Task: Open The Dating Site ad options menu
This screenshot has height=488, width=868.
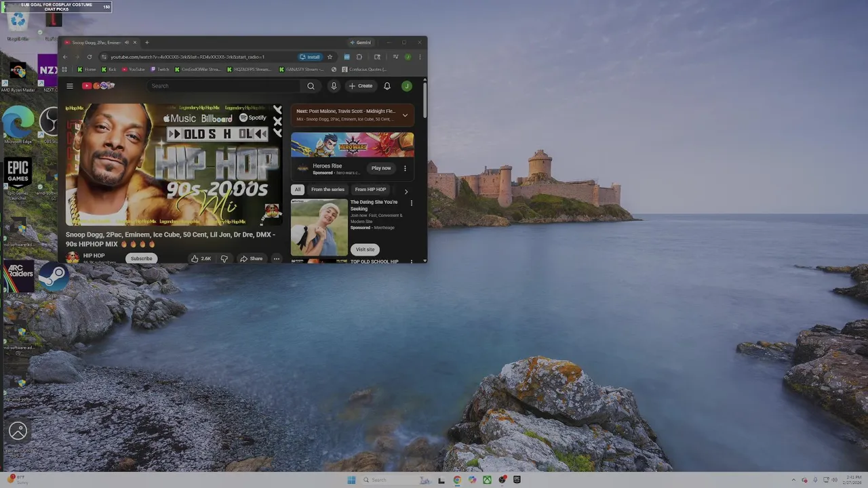Action: 411,203
